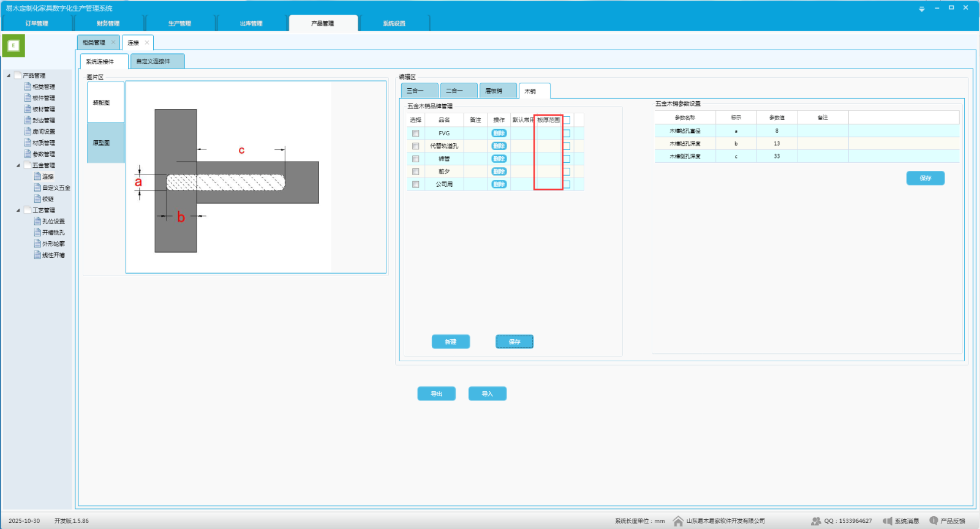Collapse the 产品管理 tree node
Screen dimensions: 980x529
pyautogui.click(x=9, y=76)
